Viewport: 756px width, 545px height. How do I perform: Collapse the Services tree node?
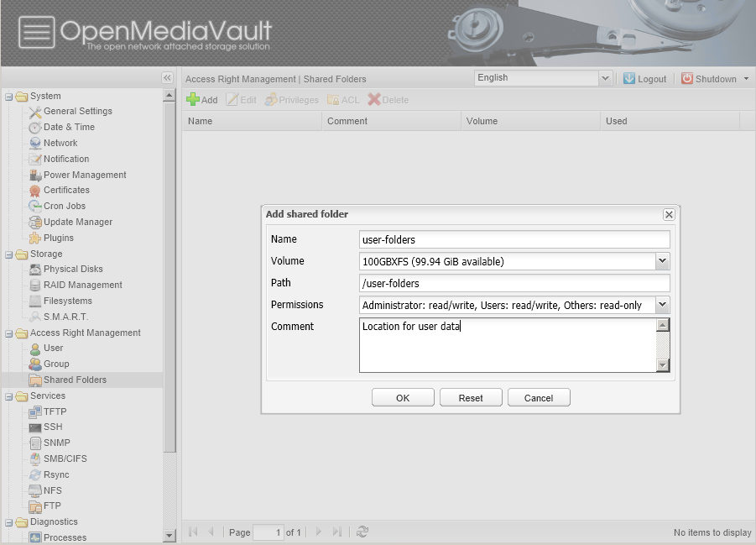coord(8,396)
